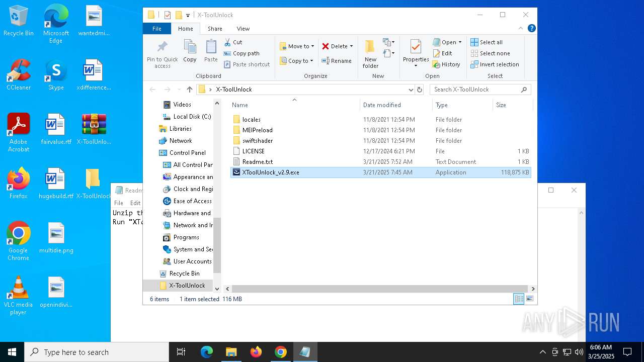Sort files by Date modified column

396,105
